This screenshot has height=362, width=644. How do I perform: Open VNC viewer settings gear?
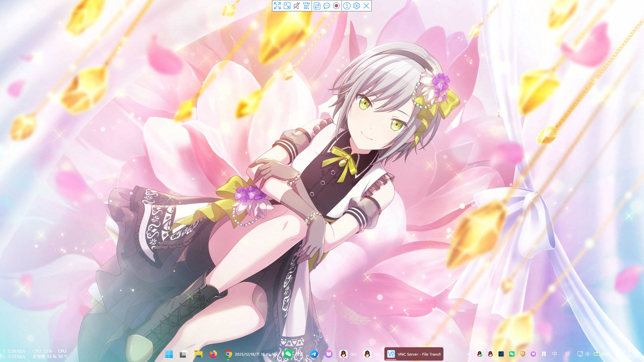click(357, 6)
